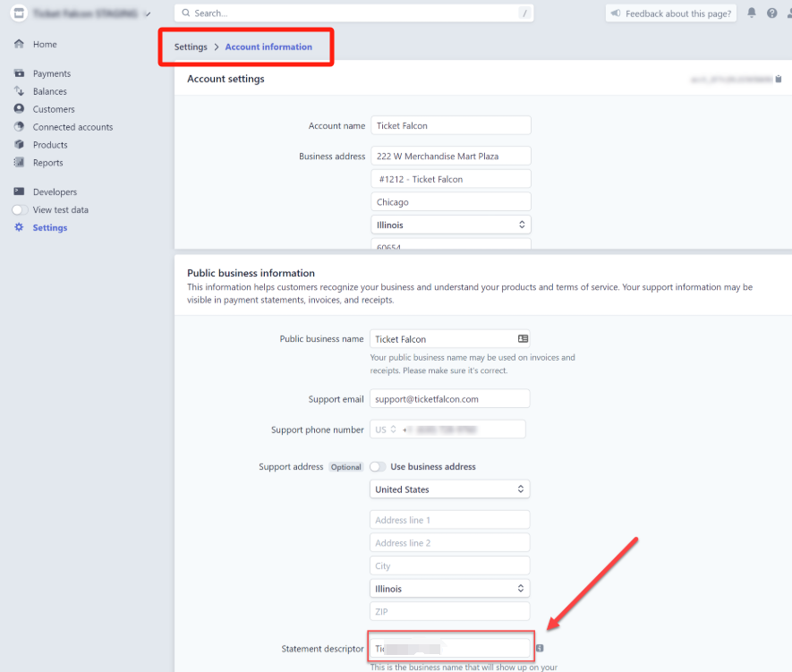Image resolution: width=792 pixels, height=672 pixels.
Task: Click Settings breadcrumb link
Action: coord(191,47)
